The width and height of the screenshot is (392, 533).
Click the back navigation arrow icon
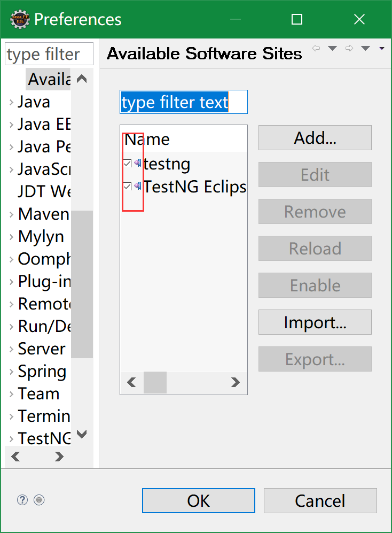click(316, 48)
